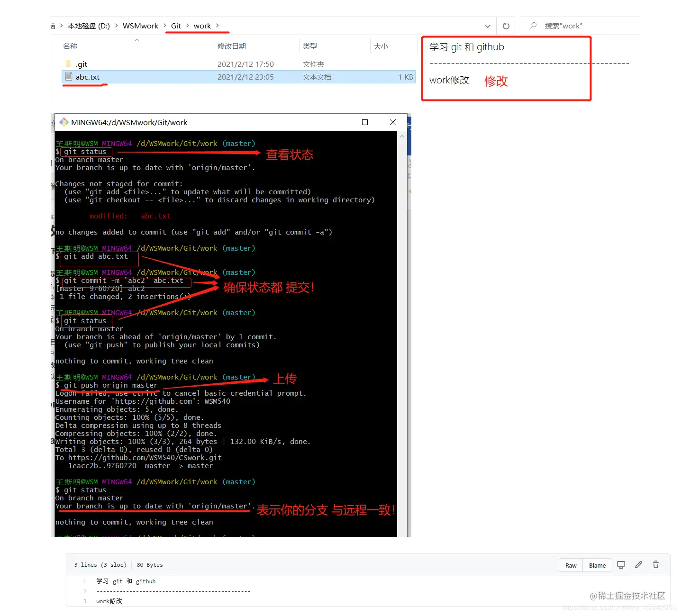Click '学习 git 和 github' text in preview pane

[467, 47]
